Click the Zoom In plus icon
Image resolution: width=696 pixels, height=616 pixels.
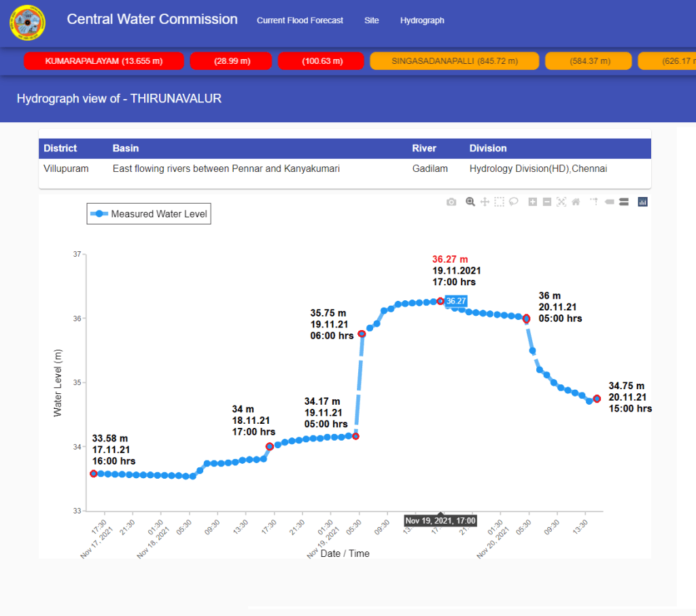point(532,202)
